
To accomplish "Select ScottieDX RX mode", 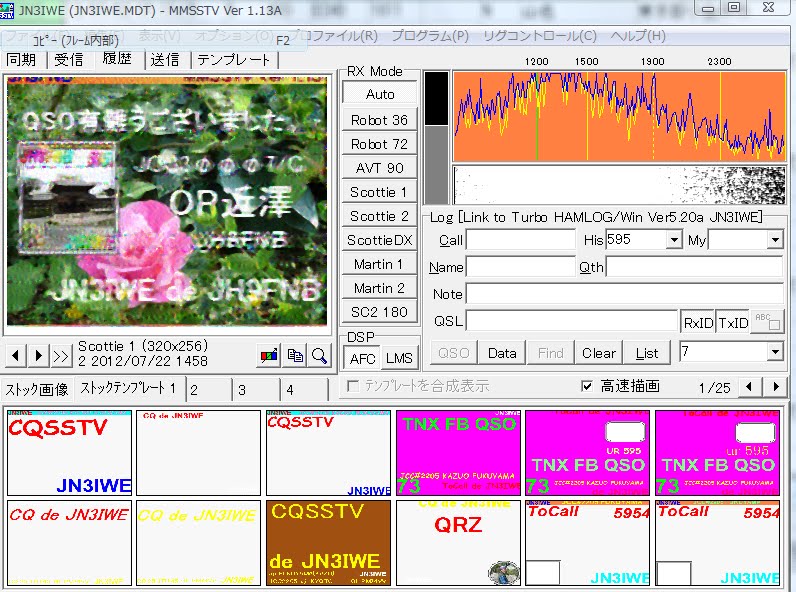I will (380, 240).
